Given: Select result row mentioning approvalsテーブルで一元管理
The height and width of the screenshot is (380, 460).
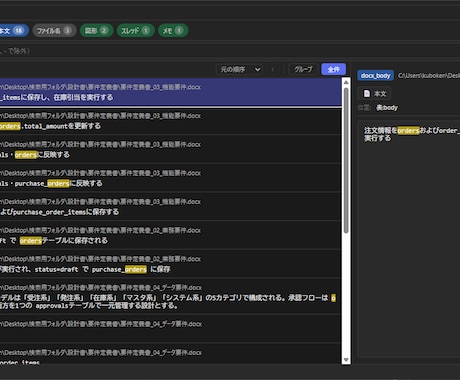Looking at the screenshot, I should 171,297.
